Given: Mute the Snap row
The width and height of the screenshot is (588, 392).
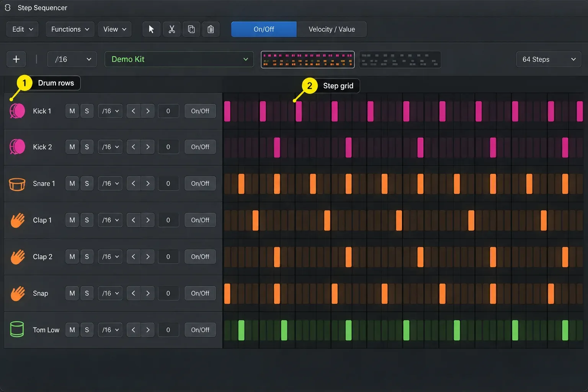Looking at the screenshot, I should [72, 293].
